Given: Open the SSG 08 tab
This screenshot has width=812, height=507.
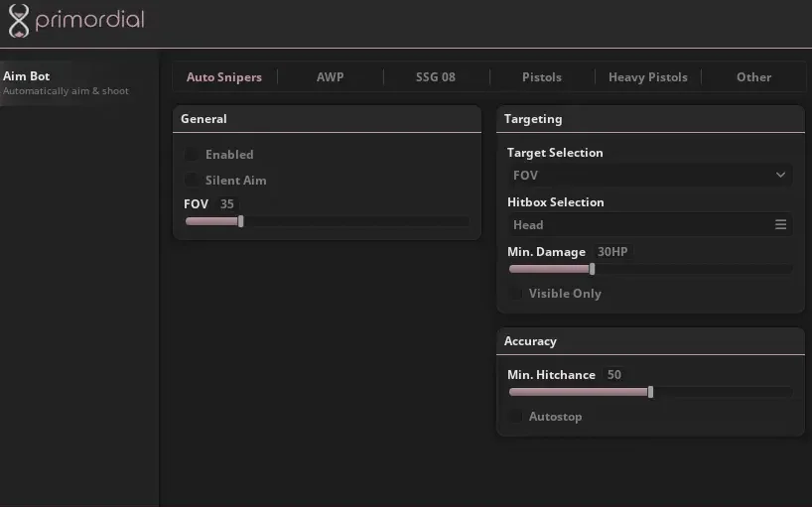Looking at the screenshot, I should [435, 77].
